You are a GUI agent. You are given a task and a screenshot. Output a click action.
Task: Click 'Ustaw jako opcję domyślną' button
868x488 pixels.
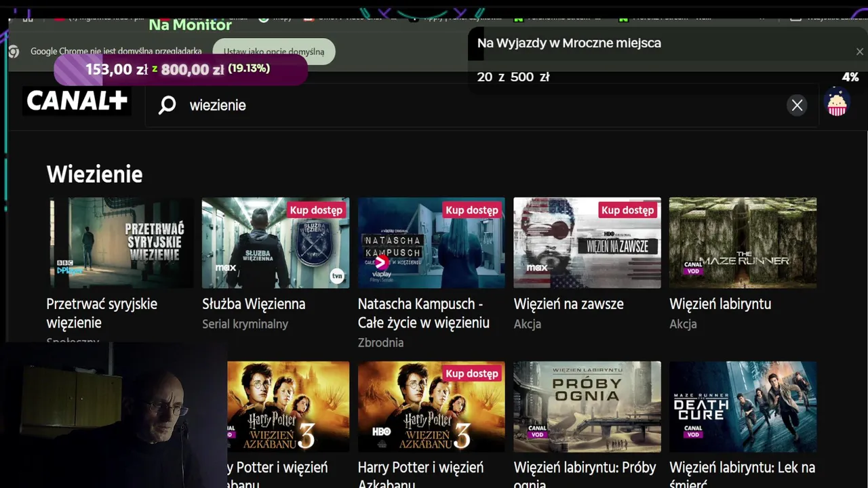tap(274, 52)
